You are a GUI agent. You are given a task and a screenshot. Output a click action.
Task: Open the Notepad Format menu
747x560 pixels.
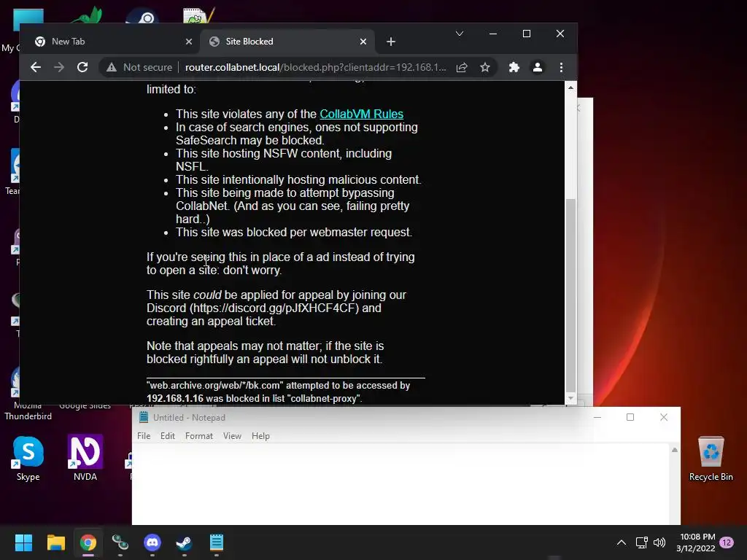click(198, 436)
